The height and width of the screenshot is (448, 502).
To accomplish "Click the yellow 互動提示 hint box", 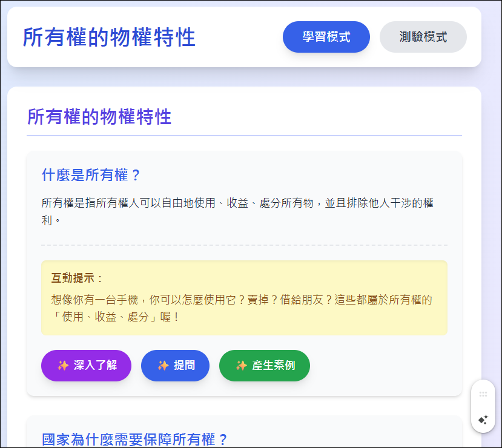I will [244, 298].
